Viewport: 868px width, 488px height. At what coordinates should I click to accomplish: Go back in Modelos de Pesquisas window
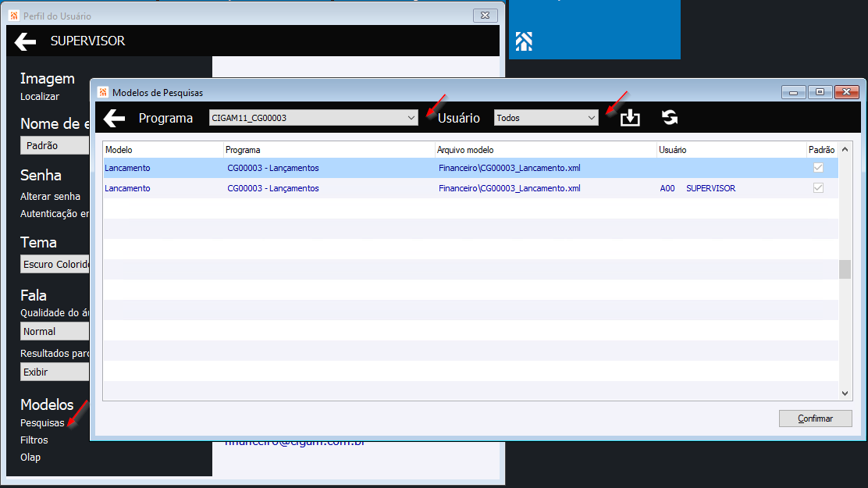coord(114,118)
